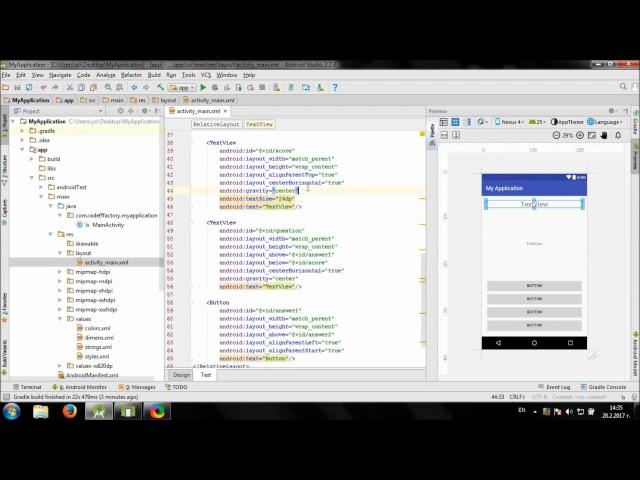Toggle the Blueprint view mode icon
The height and width of the screenshot is (480, 640).
tap(455, 122)
